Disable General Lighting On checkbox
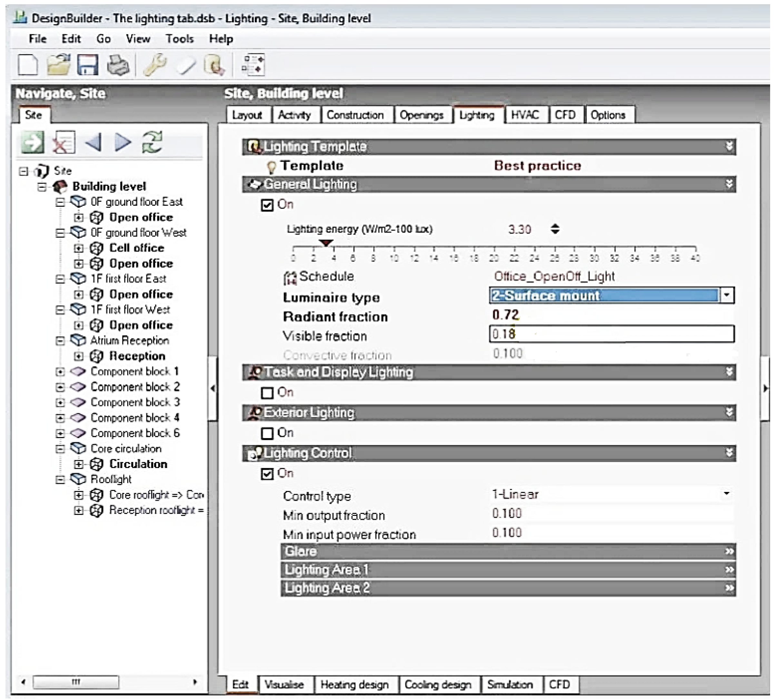 [267, 205]
